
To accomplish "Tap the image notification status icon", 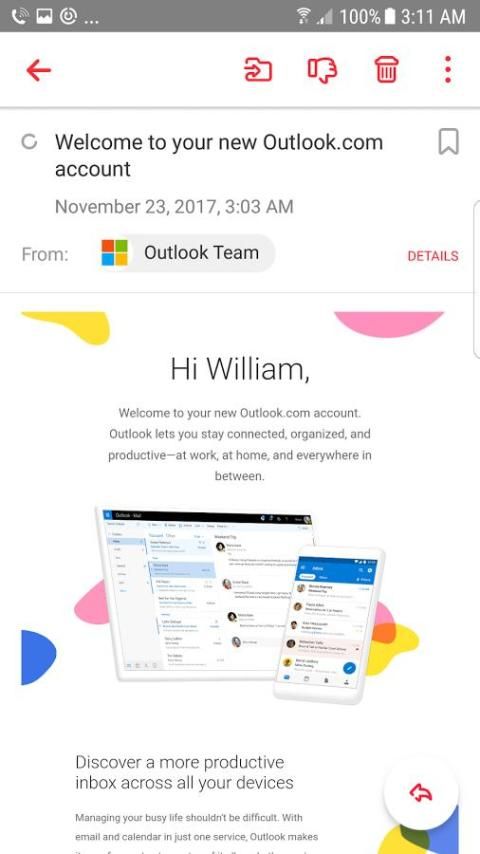I will (x=44, y=16).
